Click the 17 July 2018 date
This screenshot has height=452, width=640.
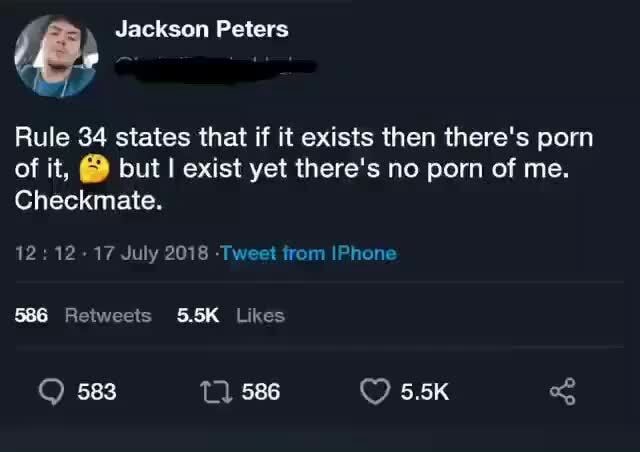[151, 253]
